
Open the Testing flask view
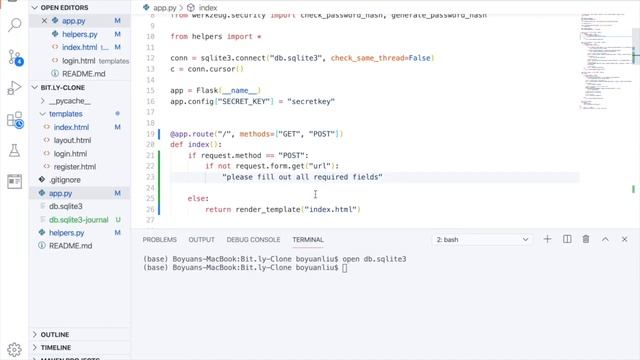tap(14, 151)
